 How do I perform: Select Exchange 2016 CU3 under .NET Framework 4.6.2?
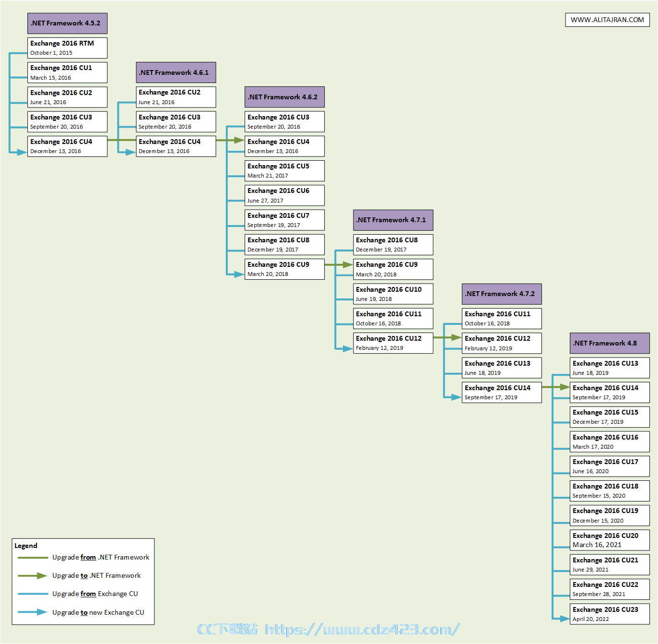[284, 121]
